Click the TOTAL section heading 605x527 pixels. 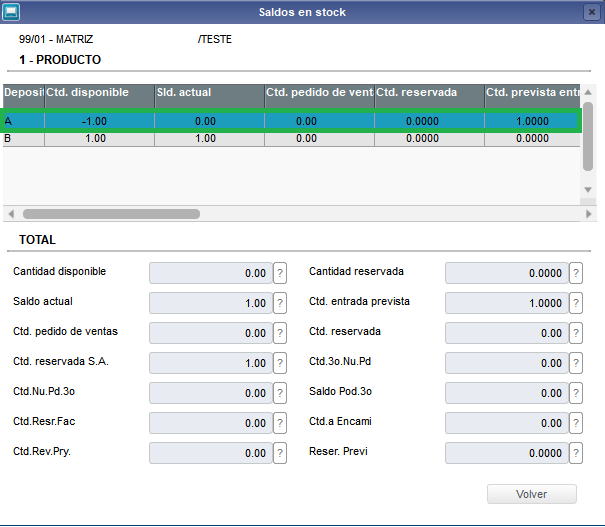point(37,240)
